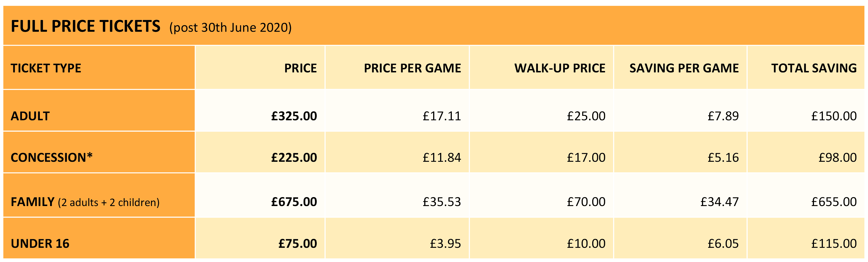Click the Adult per-game price £17.11

point(442,116)
